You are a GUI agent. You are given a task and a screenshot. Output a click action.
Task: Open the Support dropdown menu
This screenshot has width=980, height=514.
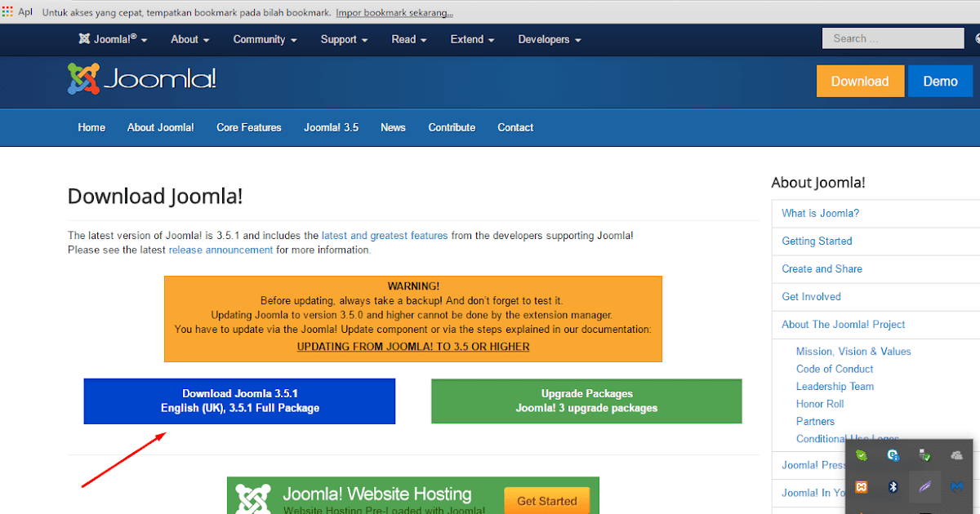344,39
